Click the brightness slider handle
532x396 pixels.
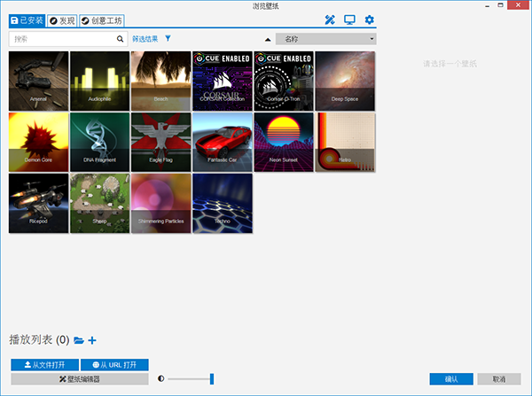pos(212,379)
